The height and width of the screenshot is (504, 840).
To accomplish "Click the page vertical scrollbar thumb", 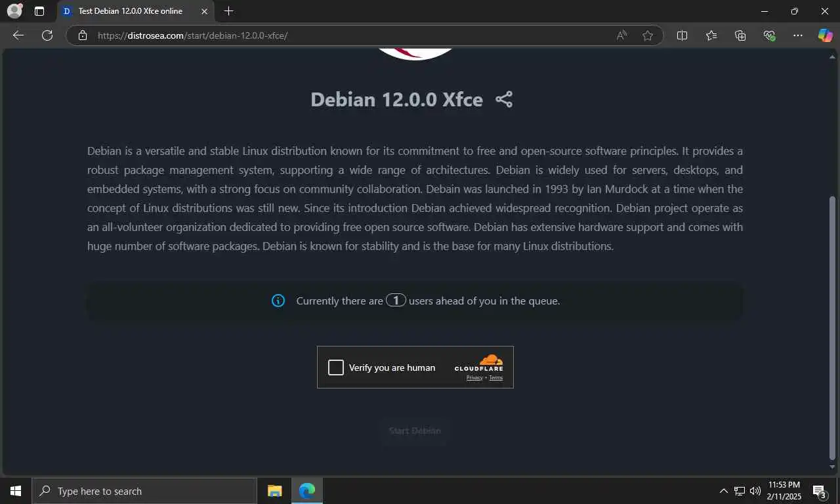I will (x=833, y=327).
